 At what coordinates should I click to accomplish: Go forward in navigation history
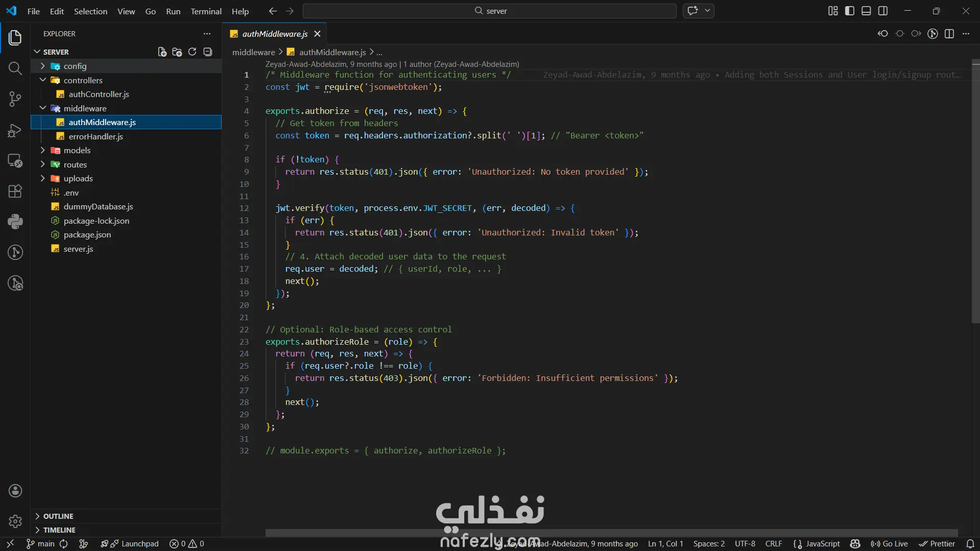pos(290,11)
